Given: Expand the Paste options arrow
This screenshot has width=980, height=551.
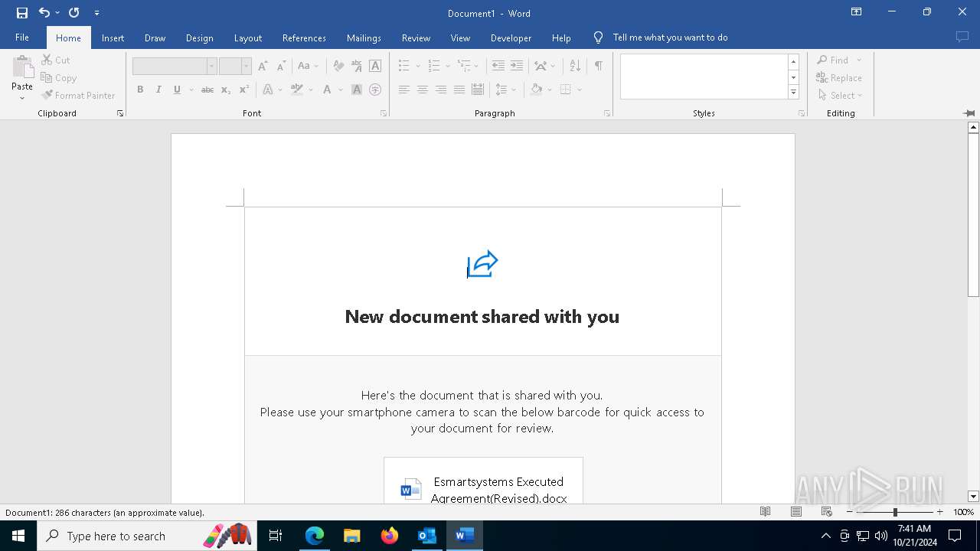Looking at the screenshot, I should [x=22, y=98].
